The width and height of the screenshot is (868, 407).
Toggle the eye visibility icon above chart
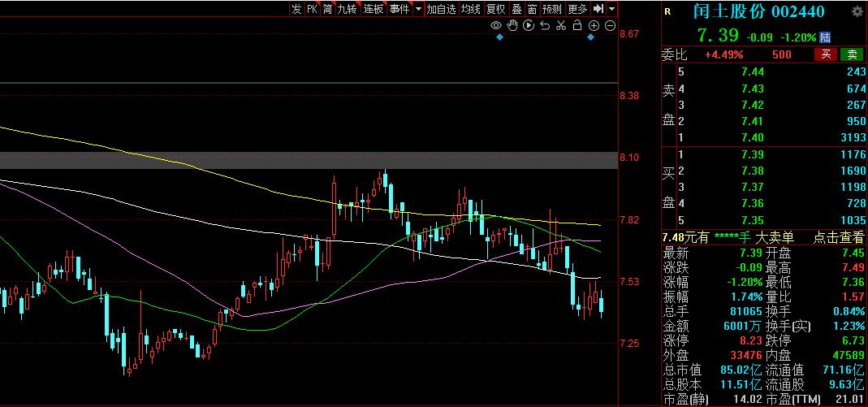tap(496, 25)
